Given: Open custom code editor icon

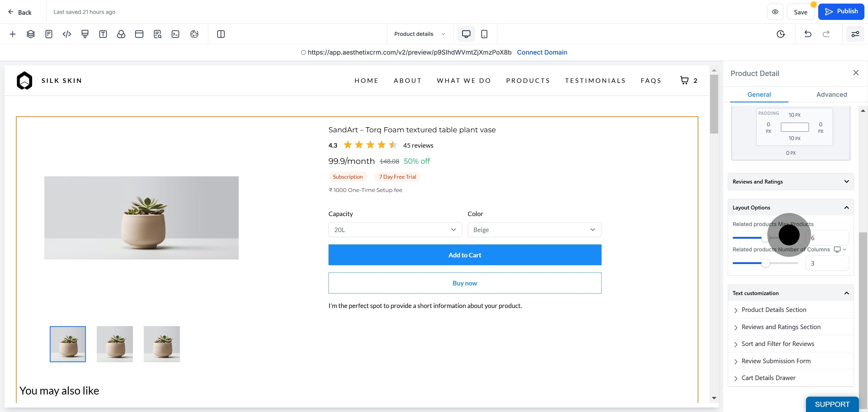Looking at the screenshot, I should click(x=67, y=34).
